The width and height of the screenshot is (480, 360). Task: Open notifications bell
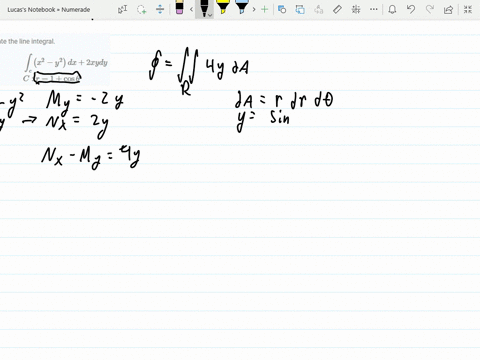392,9
